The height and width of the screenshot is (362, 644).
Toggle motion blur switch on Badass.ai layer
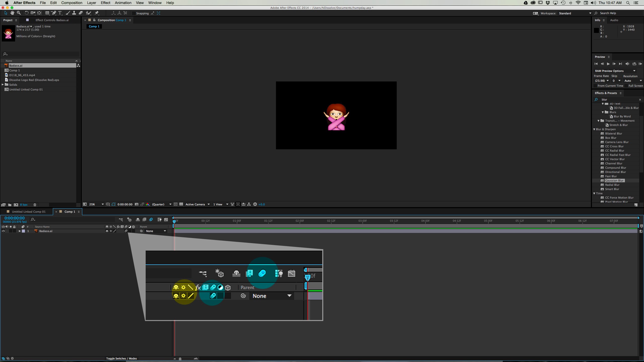[x=126, y=231]
